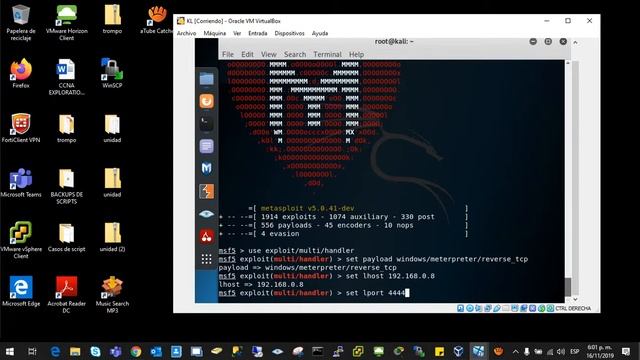Open the Archivo menu in VirtualBox
This screenshot has width=640, height=360.
point(187,33)
